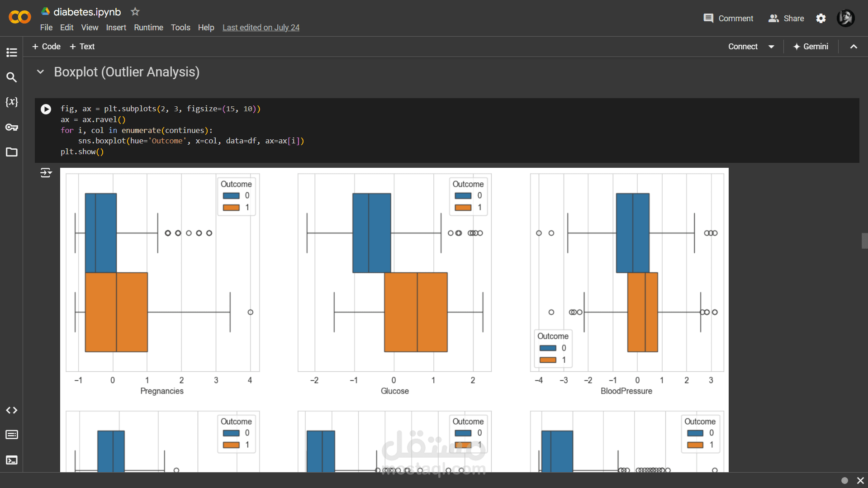The image size is (868, 488).
Task: Open the Colab logo home
Action: [x=19, y=17]
